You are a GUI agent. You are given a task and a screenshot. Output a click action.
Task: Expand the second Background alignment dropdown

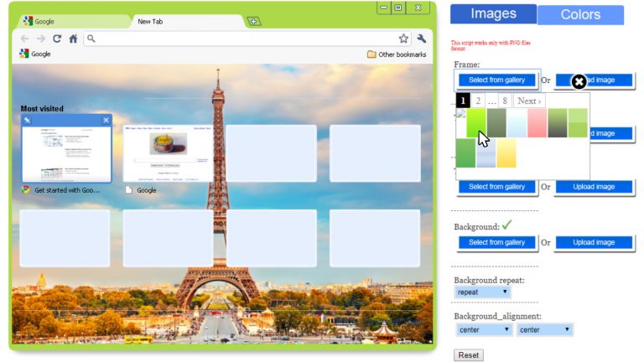click(544, 329)
